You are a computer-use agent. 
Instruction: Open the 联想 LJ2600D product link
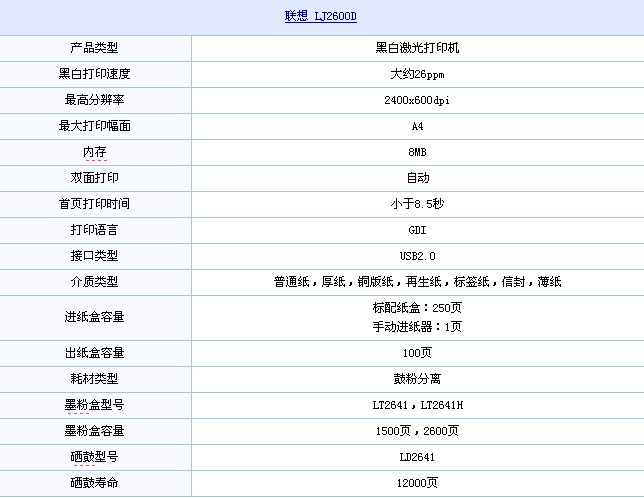(x=321, y=17)
